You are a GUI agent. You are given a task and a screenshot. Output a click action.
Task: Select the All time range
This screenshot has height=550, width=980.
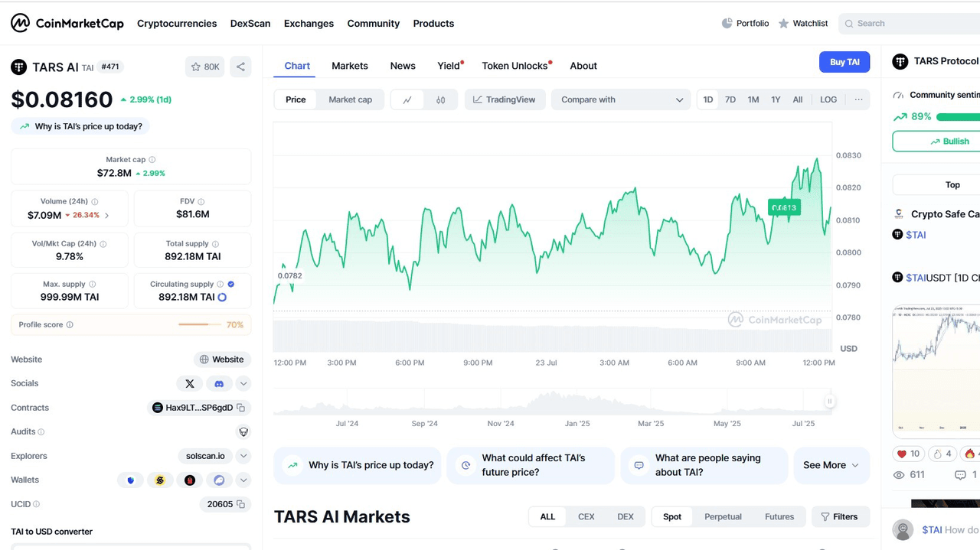[x=798, y=99]
